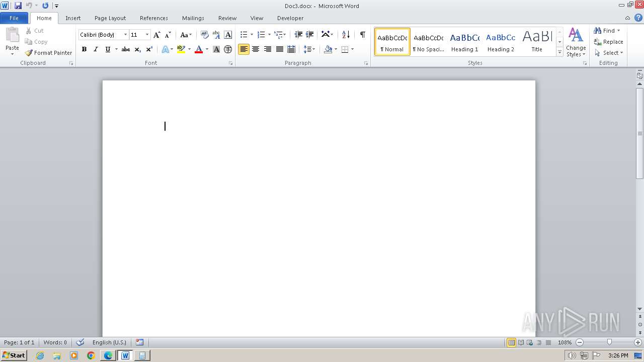Expand the Borders dropdown arrow
Image resolution: width=644 pixels, height=362 pixels.
[x=352, y=49]
